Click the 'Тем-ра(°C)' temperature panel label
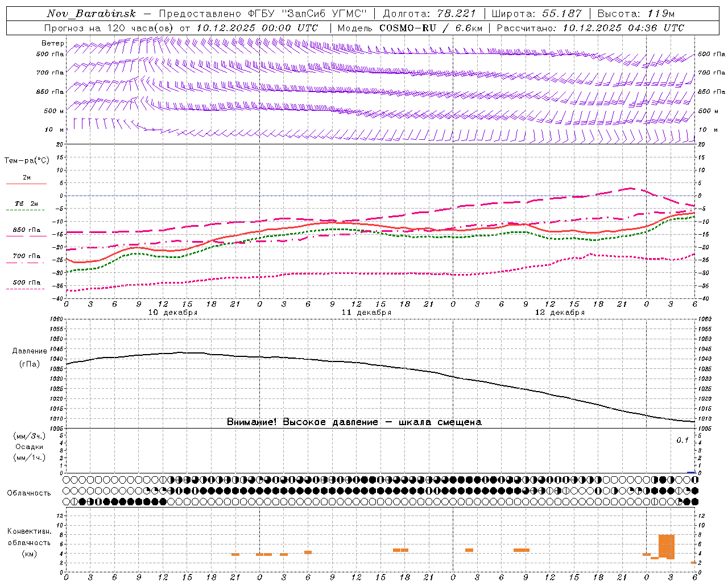The height and width of the screenshot is (582, 728). pos(27,161)
